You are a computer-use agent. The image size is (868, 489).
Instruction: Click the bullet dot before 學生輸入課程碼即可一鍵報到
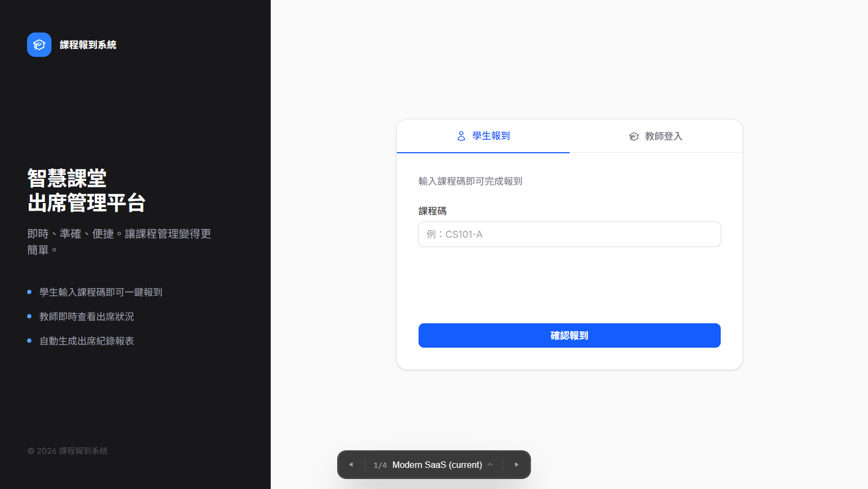(x=29, y=292)
